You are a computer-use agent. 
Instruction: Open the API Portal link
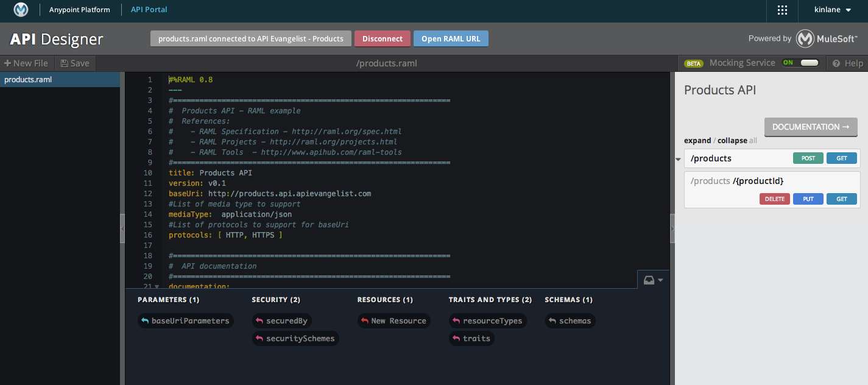click(x=149, y=10)
